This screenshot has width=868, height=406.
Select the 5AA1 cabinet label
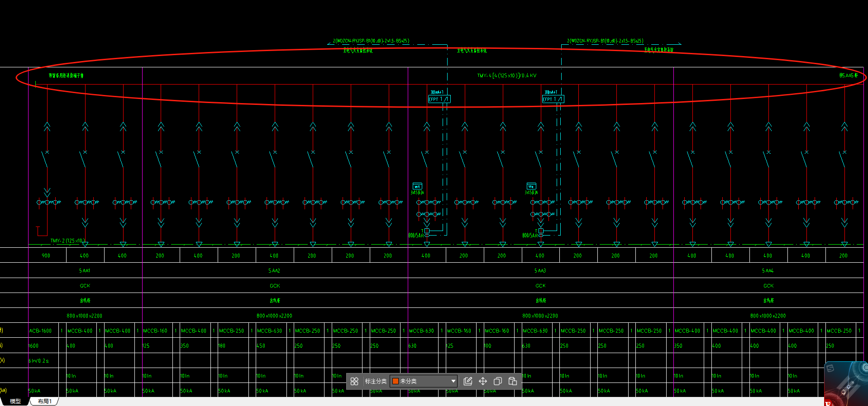tap(85, 271)
